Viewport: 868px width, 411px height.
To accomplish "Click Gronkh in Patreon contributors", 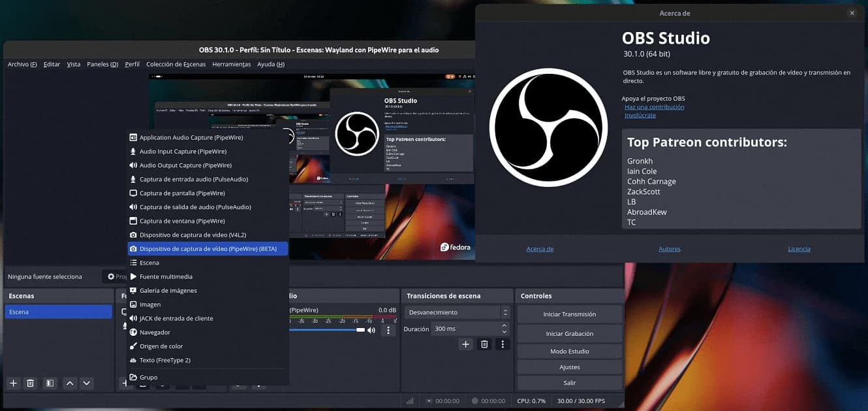I will pos(640,161).
